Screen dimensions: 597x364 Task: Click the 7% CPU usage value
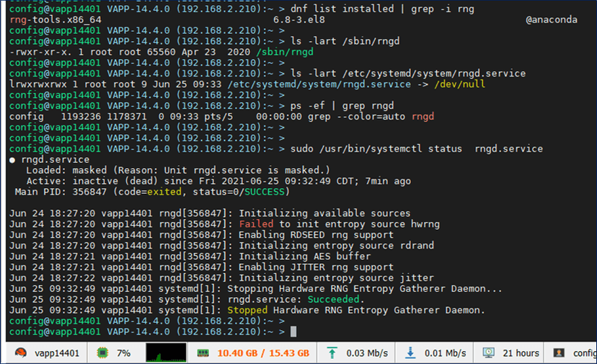(123, 353)
